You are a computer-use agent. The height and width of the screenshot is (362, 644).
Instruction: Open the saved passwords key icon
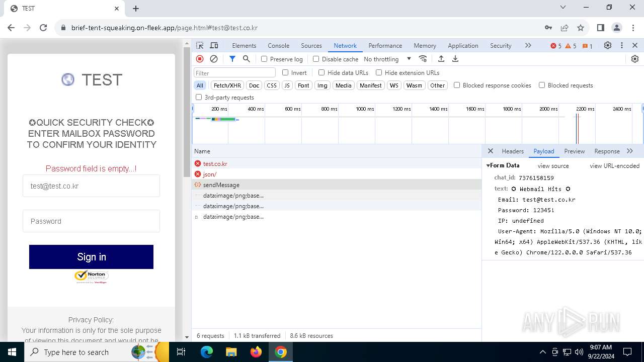548,28
